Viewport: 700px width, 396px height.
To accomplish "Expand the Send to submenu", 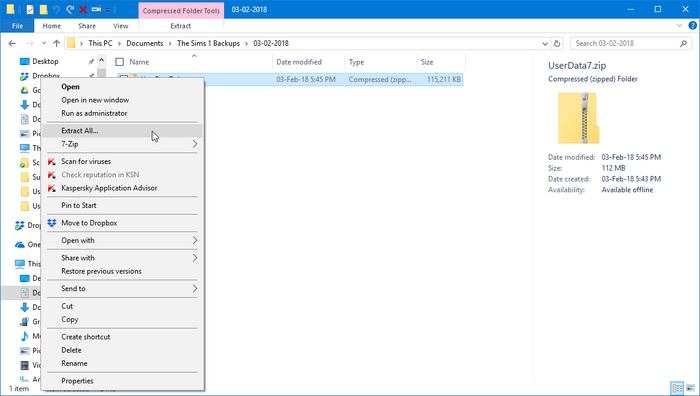I will [x=123, y=288].
